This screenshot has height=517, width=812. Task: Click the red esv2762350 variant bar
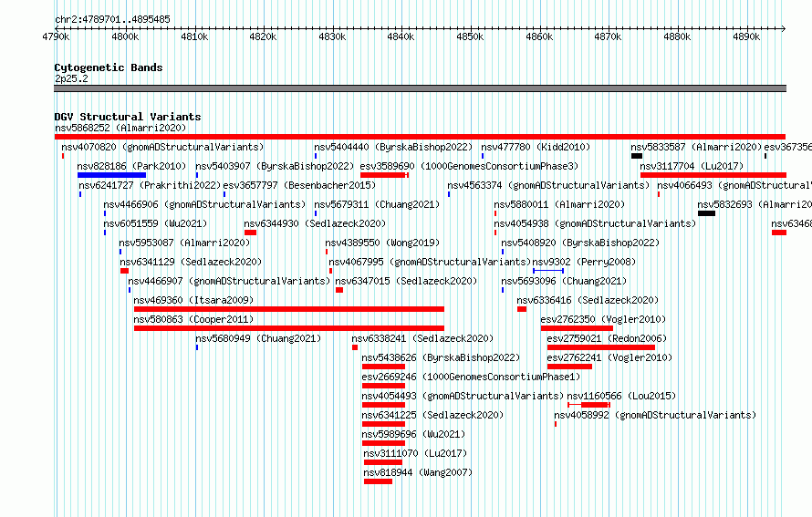(577, 328)
